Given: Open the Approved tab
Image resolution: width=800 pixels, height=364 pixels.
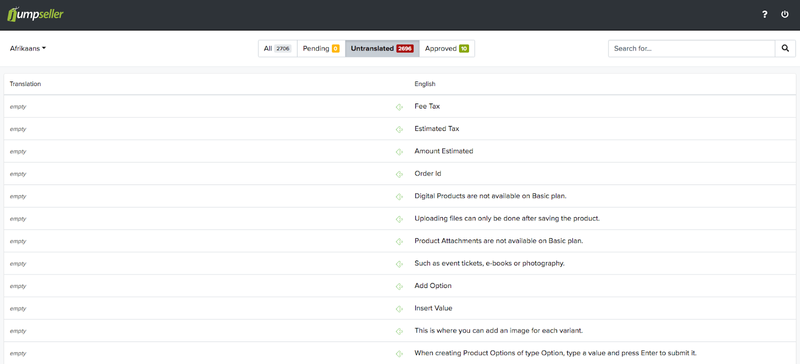Looking at the screenshot, I should [447, 48].
